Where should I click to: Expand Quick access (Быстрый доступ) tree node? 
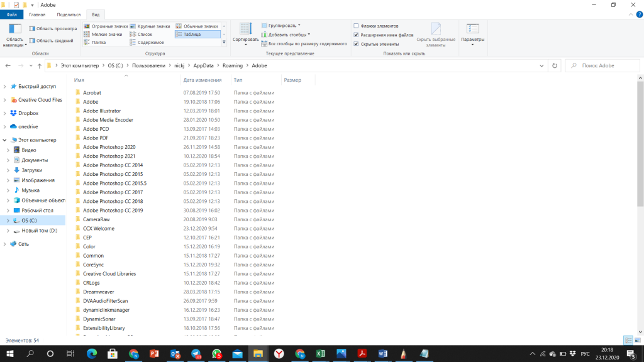tap(4, 87)
